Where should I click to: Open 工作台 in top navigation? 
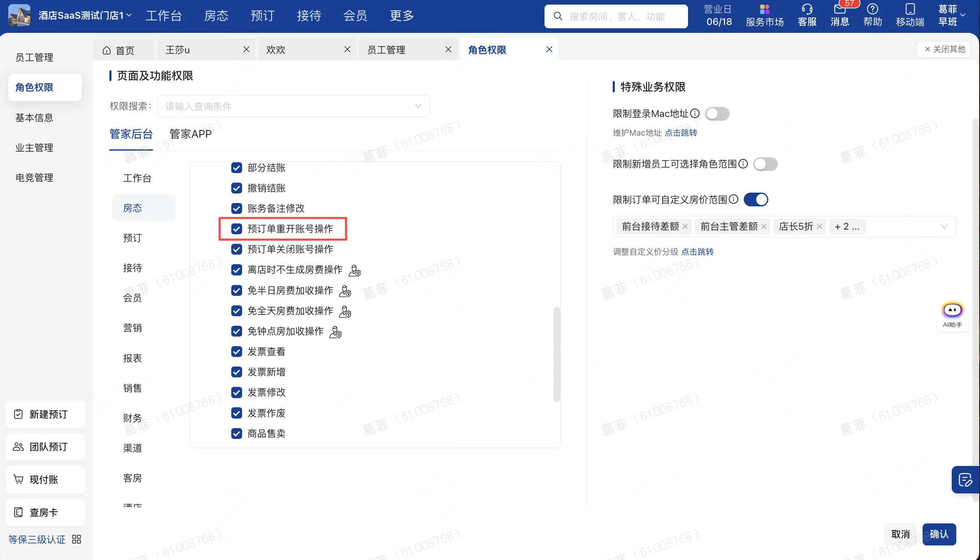[164, 15]
